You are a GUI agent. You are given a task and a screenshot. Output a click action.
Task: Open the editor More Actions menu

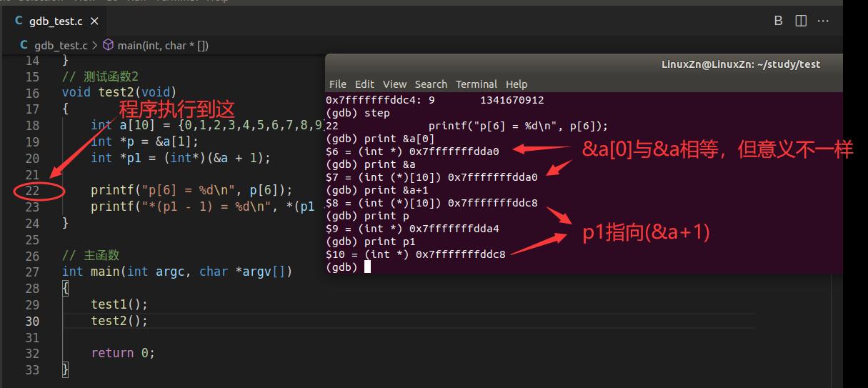click(824, 21)
